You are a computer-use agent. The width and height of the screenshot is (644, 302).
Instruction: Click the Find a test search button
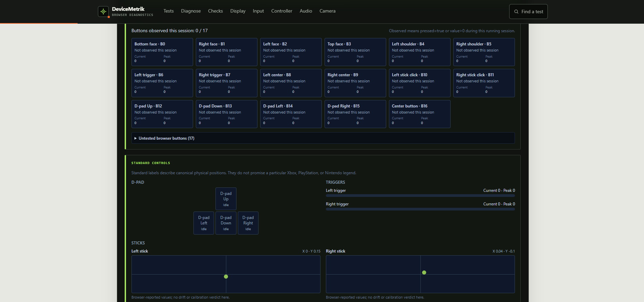pos(528,12)
